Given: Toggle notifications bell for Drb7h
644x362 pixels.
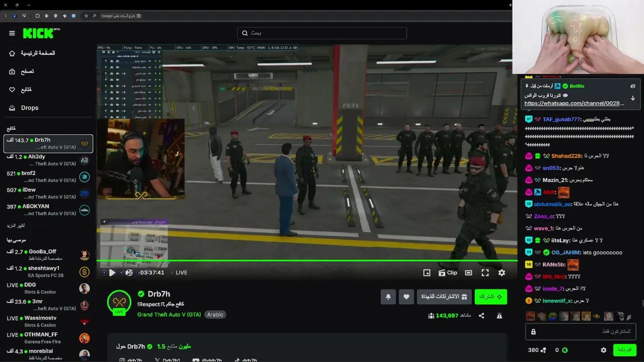Looking at the screenshot, I should [x=388, y=297].
